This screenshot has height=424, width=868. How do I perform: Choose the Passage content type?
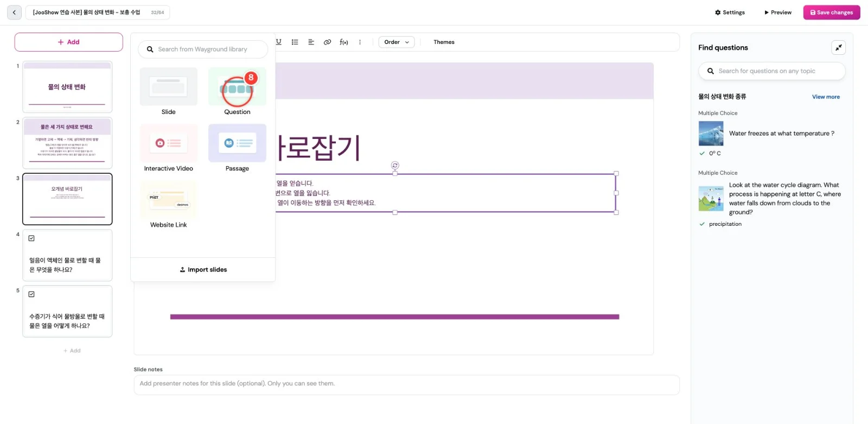237,148
